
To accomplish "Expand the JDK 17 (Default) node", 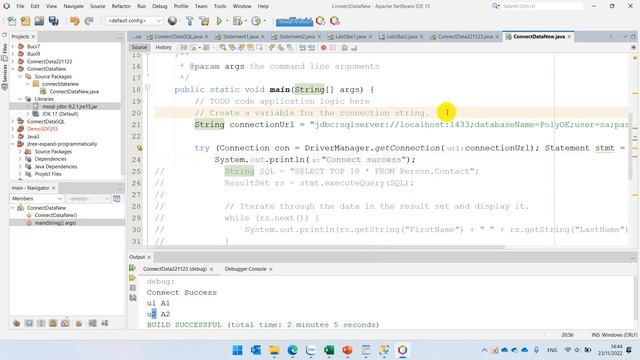I will tap(28, 114).
